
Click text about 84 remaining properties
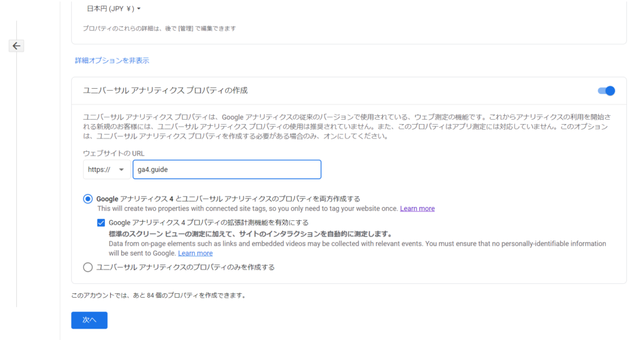click(159, 295)
